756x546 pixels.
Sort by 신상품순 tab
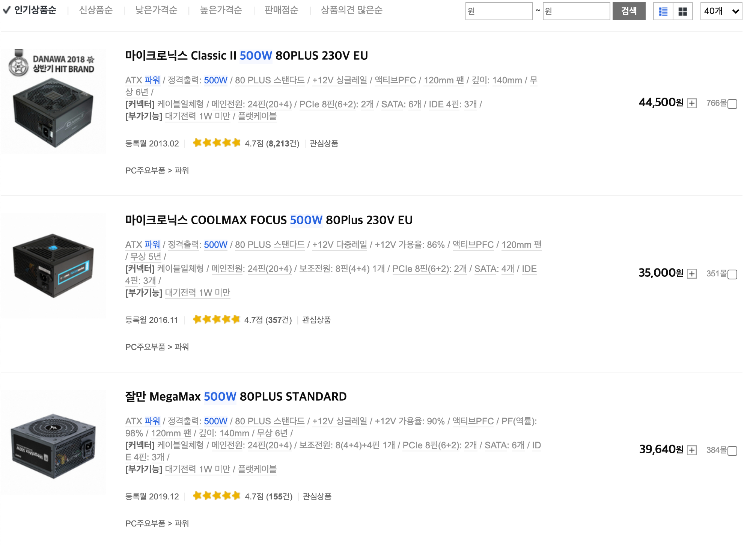[96, 10]
